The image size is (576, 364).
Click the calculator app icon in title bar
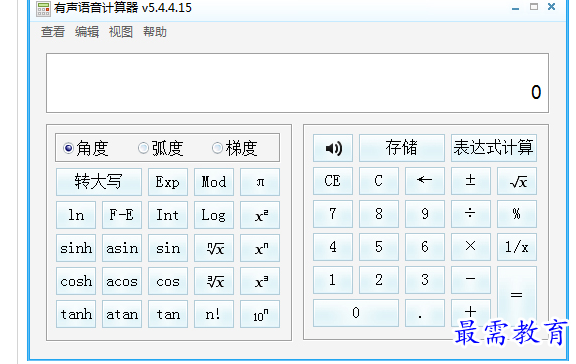coord(43,8)
